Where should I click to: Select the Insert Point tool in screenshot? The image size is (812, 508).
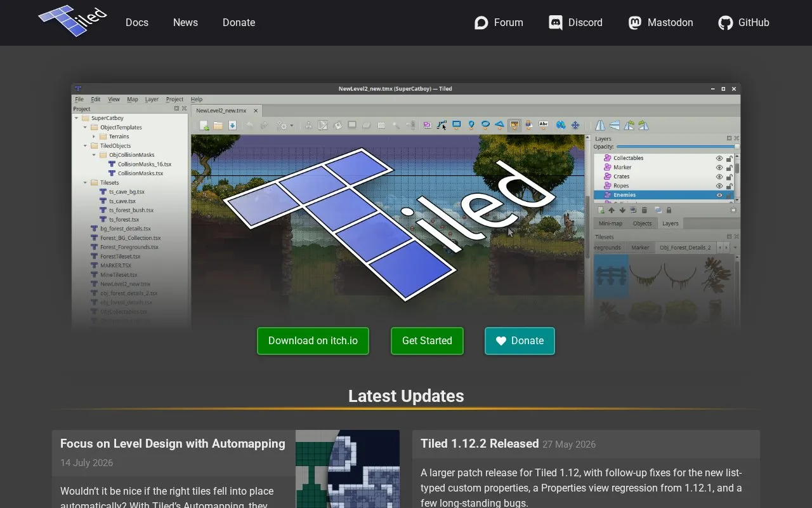click(x=471, y=125)
